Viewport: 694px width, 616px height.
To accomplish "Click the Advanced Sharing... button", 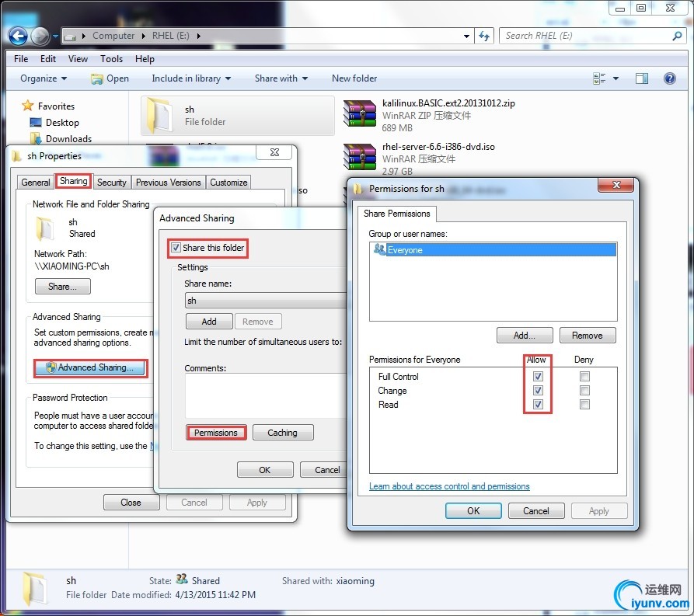I will (91, 367).
